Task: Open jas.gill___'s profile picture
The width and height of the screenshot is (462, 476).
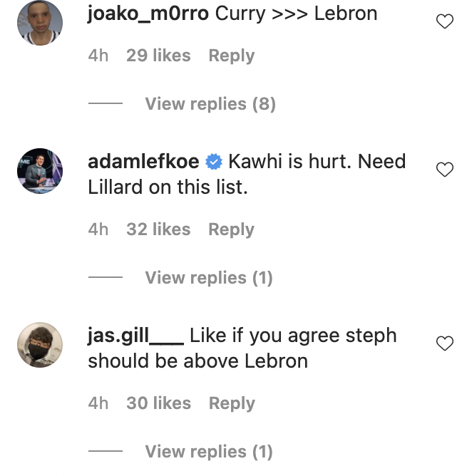Action: tap(40, 346)
